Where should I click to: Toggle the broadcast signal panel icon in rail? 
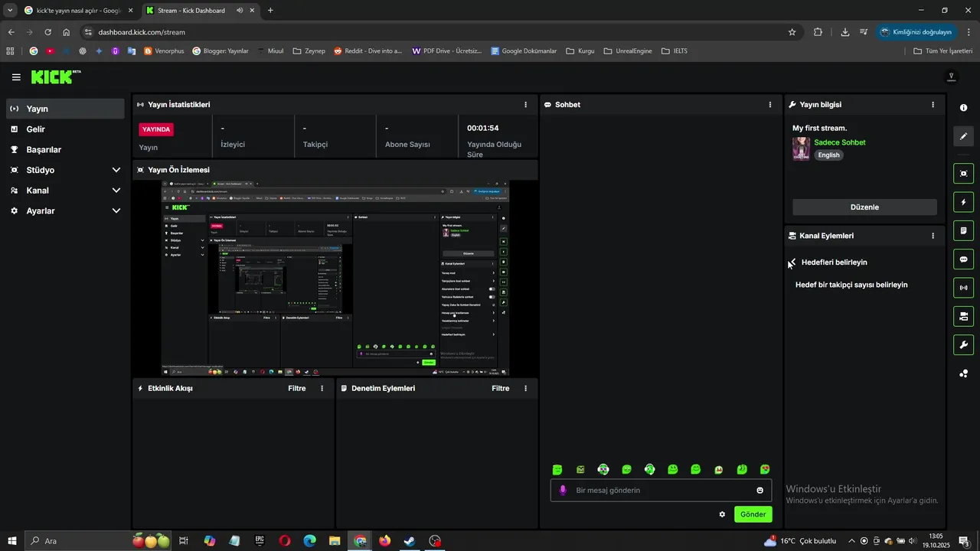(x=964, y=288)
